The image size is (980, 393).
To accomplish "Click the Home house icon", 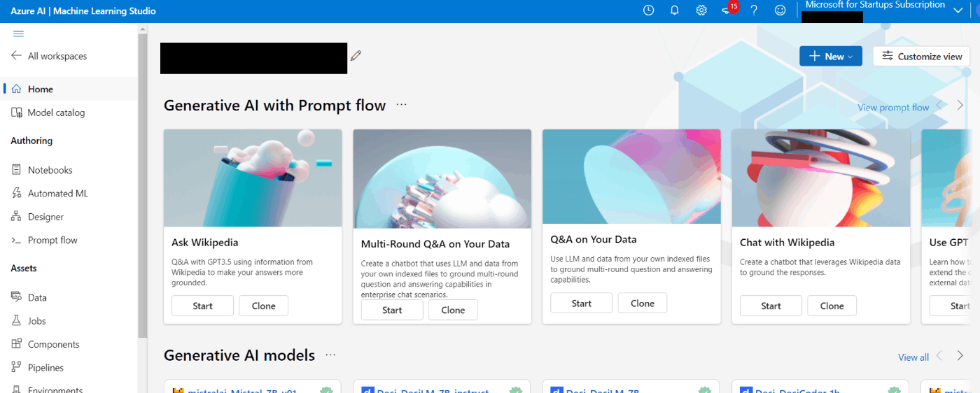I will coord(16,89).
